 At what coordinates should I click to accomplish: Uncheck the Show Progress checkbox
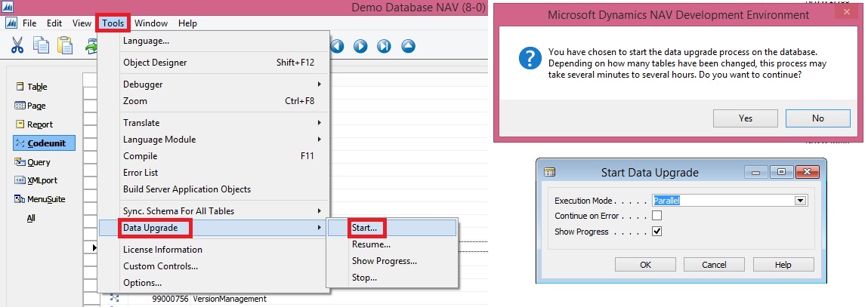(x=656, y=232)
